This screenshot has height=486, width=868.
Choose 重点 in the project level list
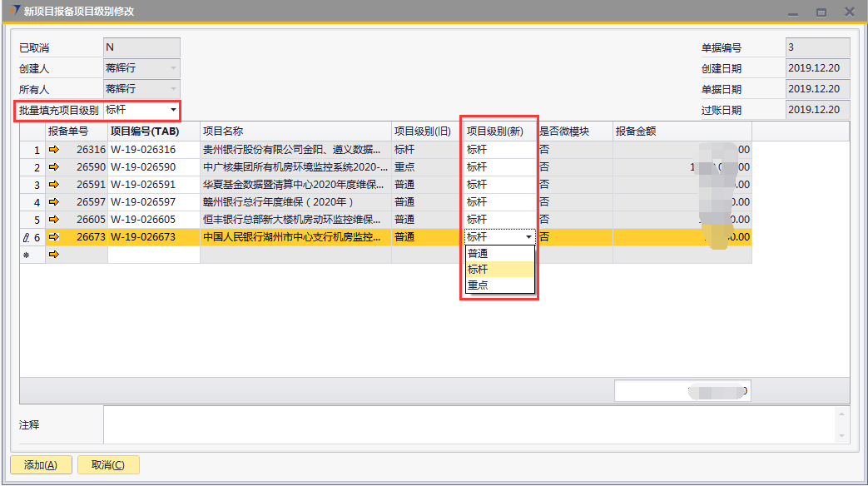(x=478, y=285)
